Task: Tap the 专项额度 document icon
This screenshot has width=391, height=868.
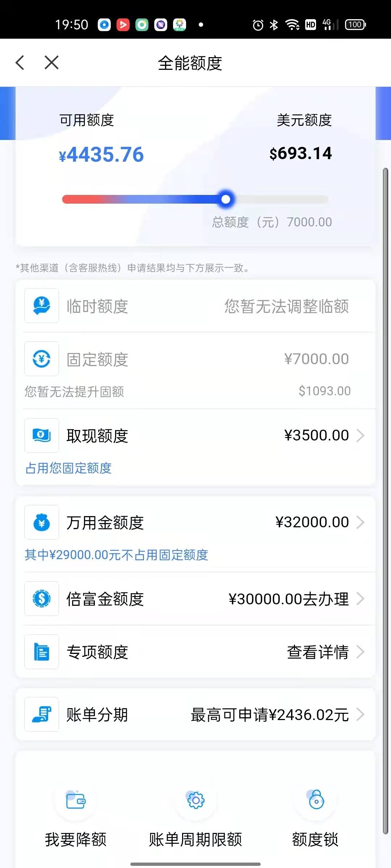Action: click(x=42, y=652)
